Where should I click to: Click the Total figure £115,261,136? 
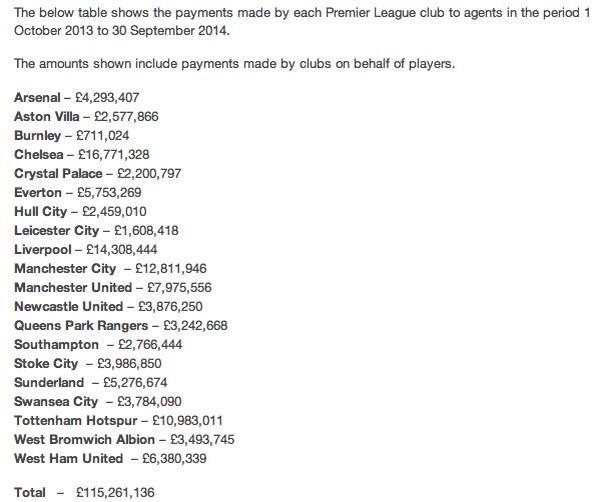[x=115, y=492]
